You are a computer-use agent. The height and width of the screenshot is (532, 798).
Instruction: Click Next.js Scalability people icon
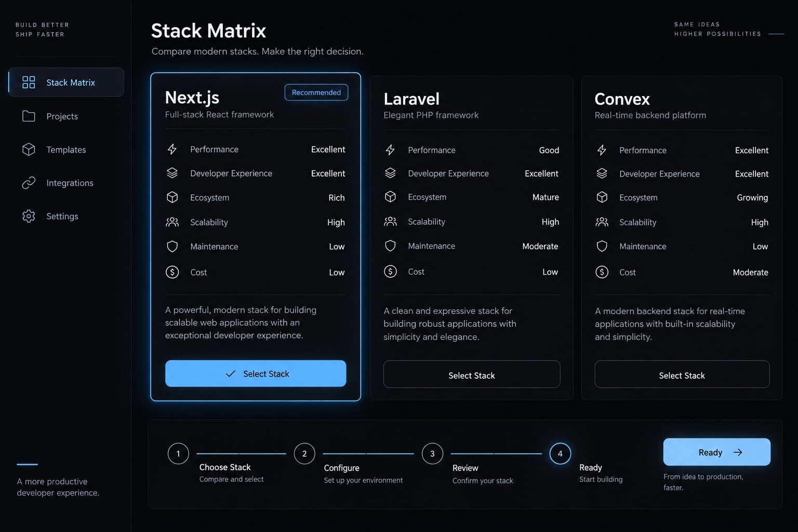[172, 222]
